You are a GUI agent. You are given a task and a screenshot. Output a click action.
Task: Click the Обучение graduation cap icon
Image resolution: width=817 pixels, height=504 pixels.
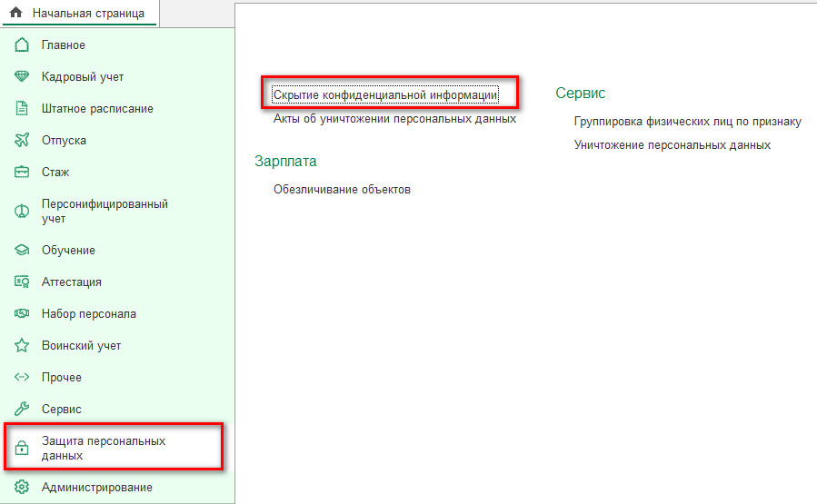pyautogui.click(x=23, y=251)
